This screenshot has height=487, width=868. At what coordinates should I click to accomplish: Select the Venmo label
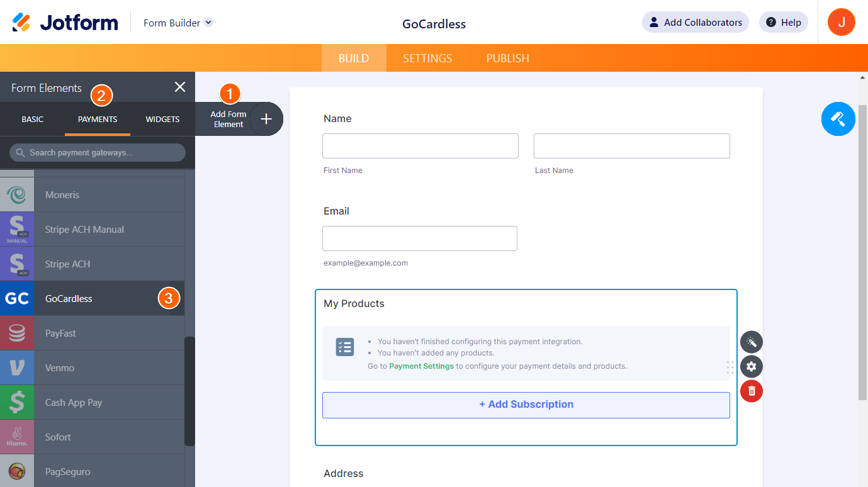tap(60, 367)
